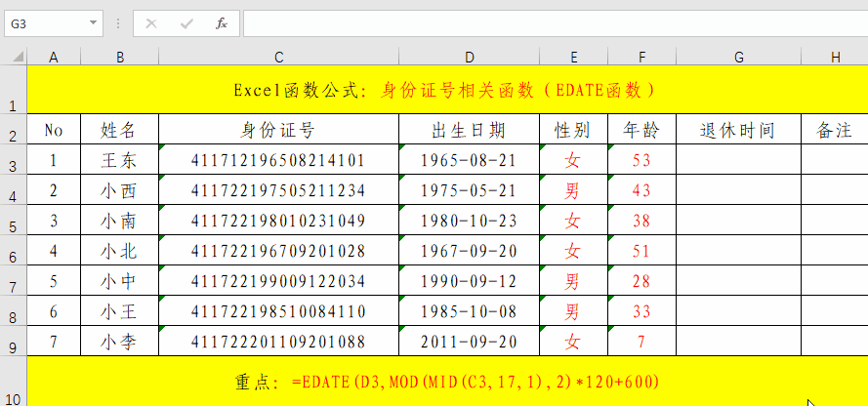Select birth date cell 1965-08-21

pyautogui.click(x=469, y=160)
